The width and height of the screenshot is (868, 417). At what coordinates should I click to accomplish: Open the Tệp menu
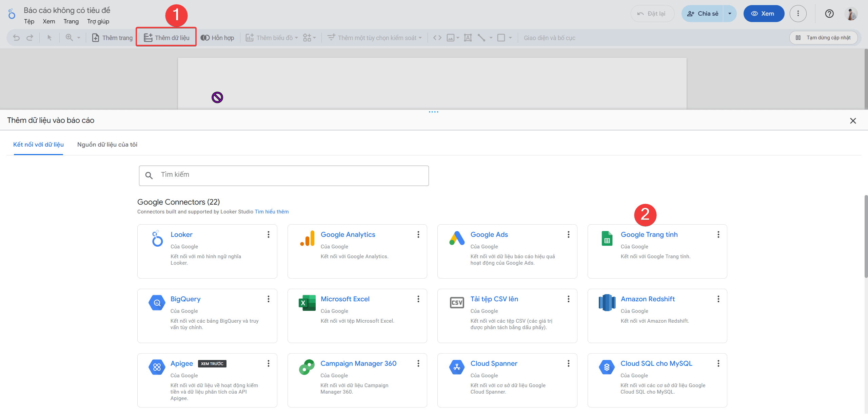point(29,21)
